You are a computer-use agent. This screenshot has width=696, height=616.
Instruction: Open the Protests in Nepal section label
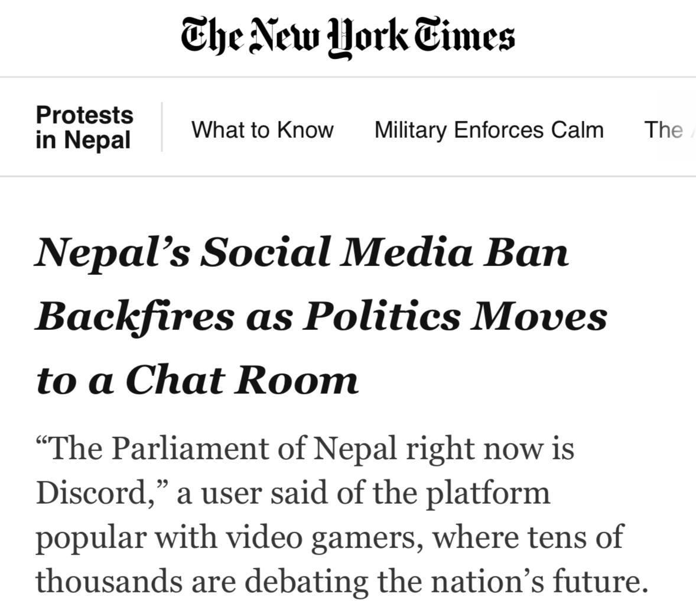[84, 128]
